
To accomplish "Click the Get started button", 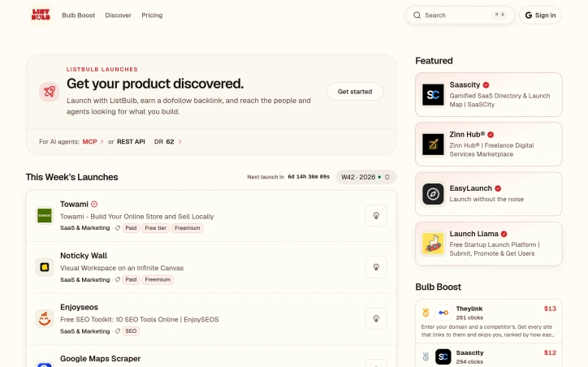I will (x=355, y=92).
